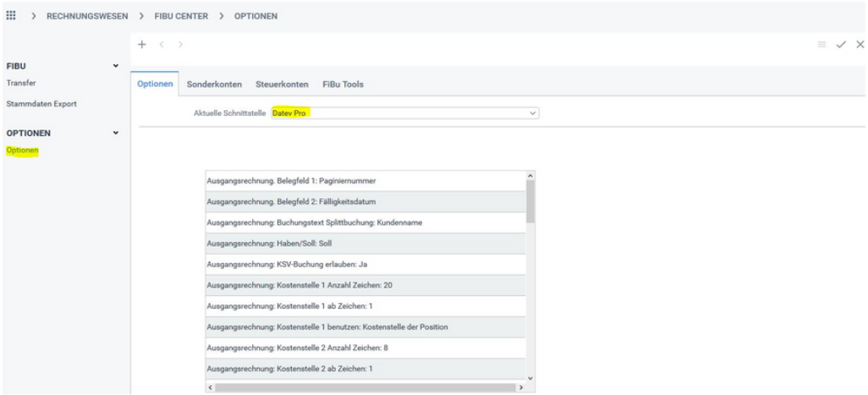Click the horizontal scrollbar of options list

pos(364,387)
